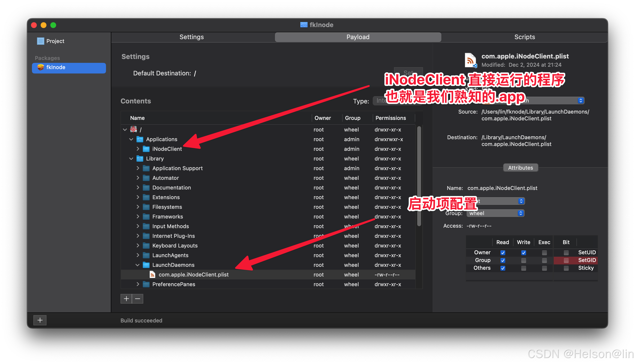This screenshot has width=635, height=364.
Task: Collapse the root / tree node
Action: tap(125, 130)
